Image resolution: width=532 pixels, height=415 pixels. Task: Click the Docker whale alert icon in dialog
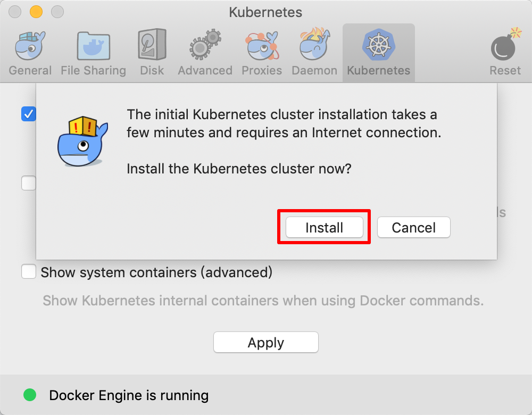[x=82, y=142]
